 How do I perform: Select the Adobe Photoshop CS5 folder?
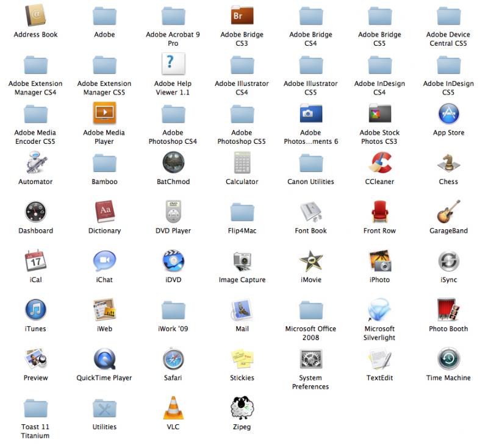(x=242, y=114)
